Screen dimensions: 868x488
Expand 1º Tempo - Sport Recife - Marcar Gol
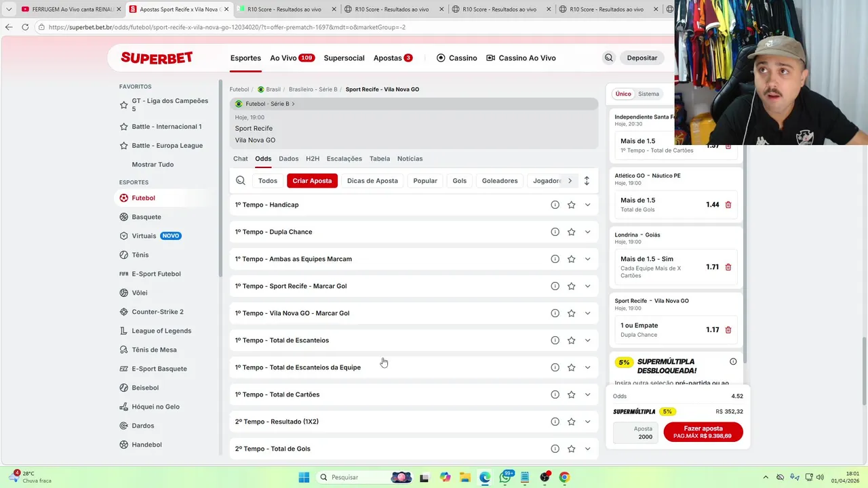click(x=587, y=286)
